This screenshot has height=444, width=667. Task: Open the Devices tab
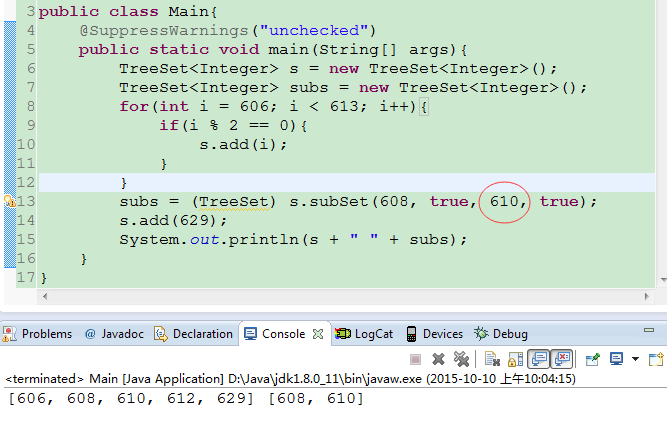point(434,334)
